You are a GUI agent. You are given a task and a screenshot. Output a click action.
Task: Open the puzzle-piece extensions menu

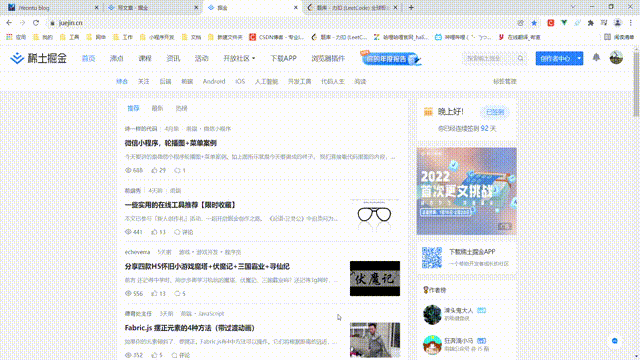(x=590, y=23)
